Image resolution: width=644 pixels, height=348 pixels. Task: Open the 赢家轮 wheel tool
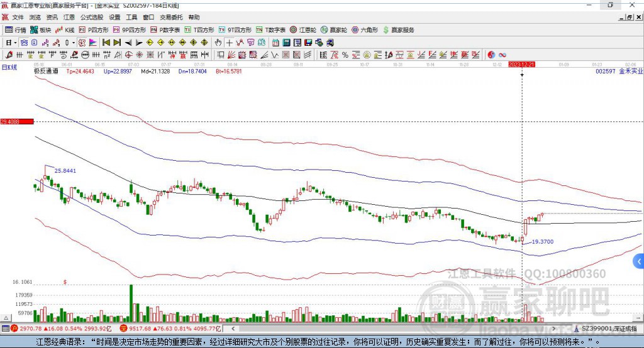(334, 30)
